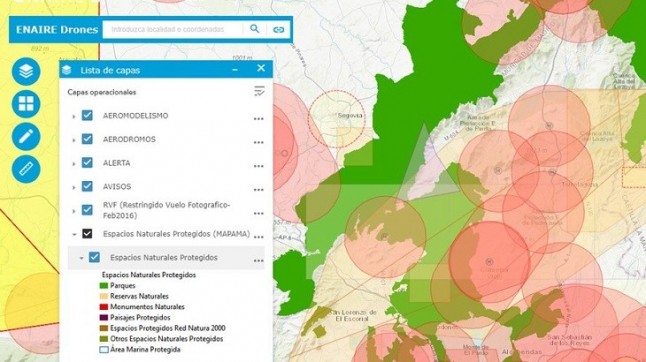
Task: Select AVISOS layer name
Action: click(x=117, y=187)
